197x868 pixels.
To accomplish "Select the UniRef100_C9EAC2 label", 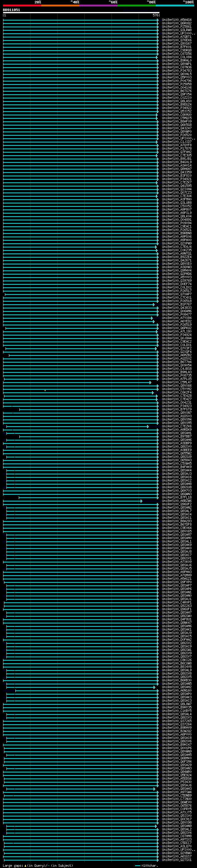I will [x=176, y=341].
